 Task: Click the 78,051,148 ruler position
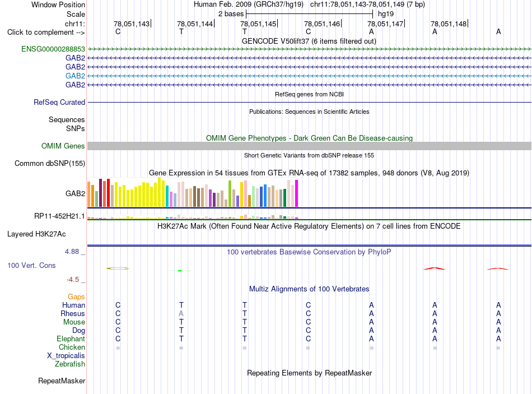click(449, 24)
